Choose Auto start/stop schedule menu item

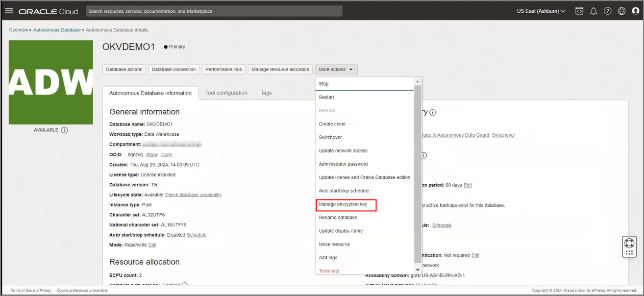[x=365, y=191]
